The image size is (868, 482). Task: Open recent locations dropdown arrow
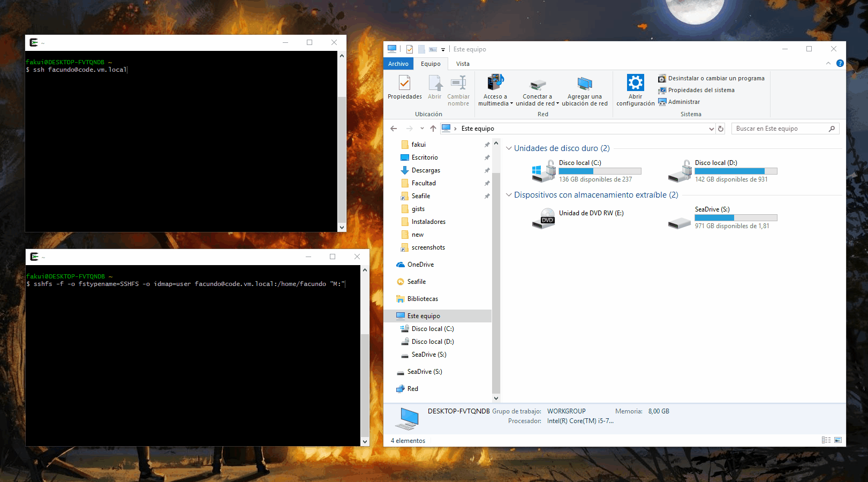(x=422, y=129)
